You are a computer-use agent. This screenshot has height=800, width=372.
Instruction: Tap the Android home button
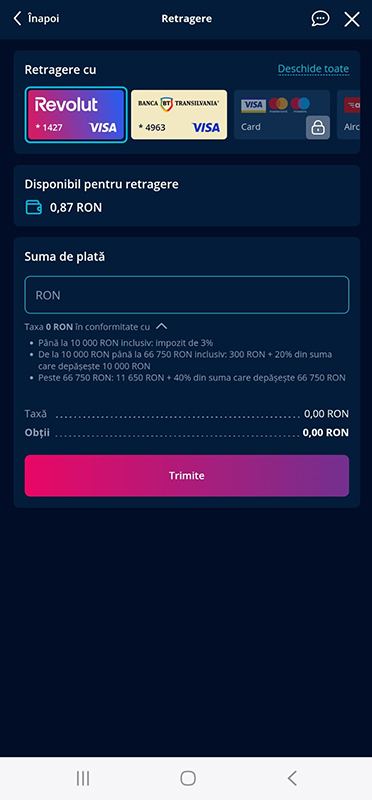click(188, 778)
